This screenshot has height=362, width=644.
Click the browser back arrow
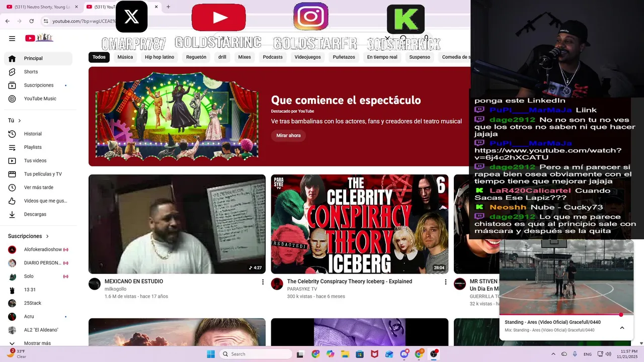(x=8, y=21)
